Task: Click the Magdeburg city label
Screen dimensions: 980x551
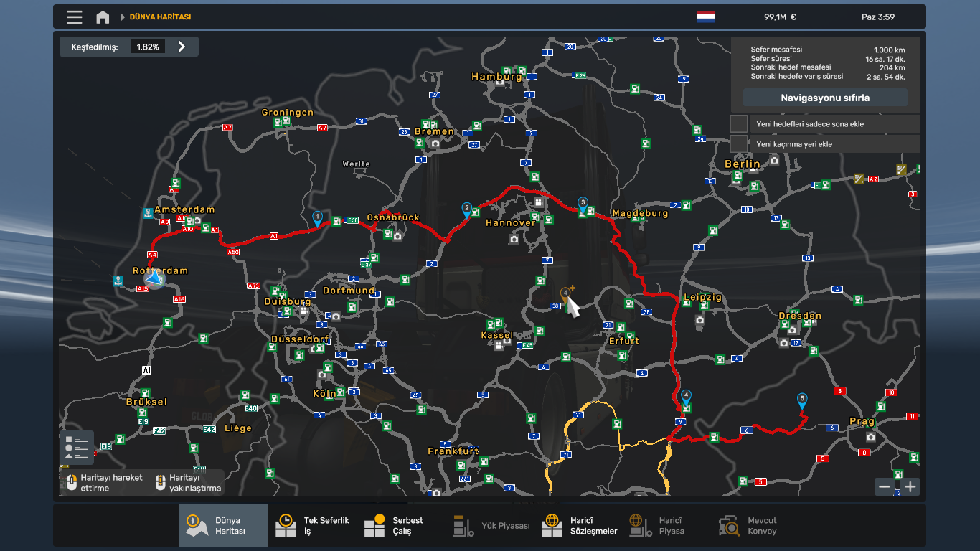Action: point(640,213)
